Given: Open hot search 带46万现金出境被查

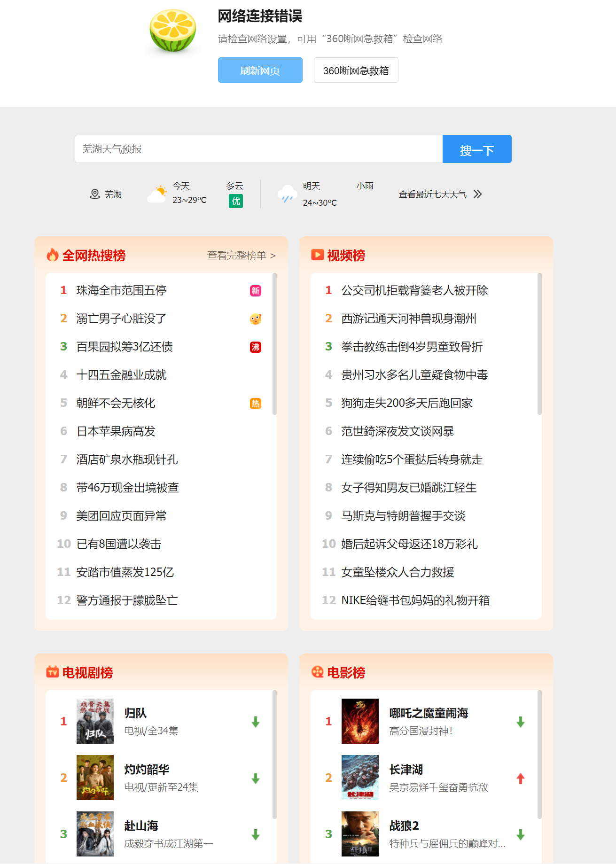Looking at the screenshot, I should (x=128, y=488).
